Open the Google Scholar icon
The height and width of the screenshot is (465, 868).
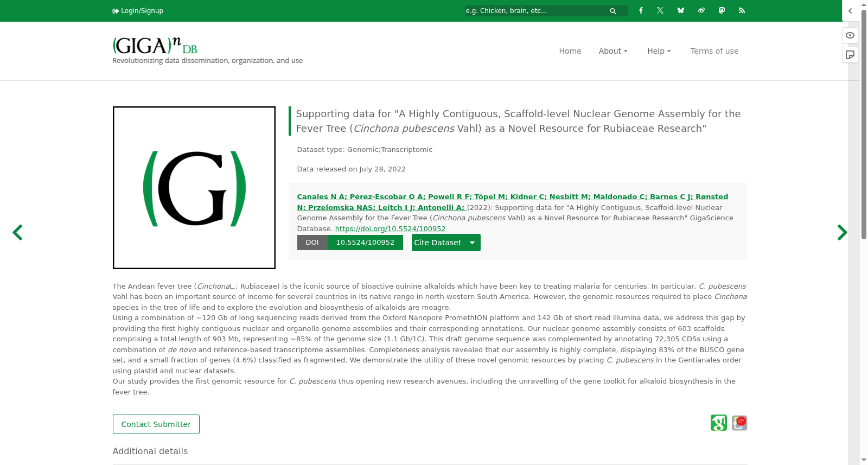pyautogui.click(x=719, y=423)
